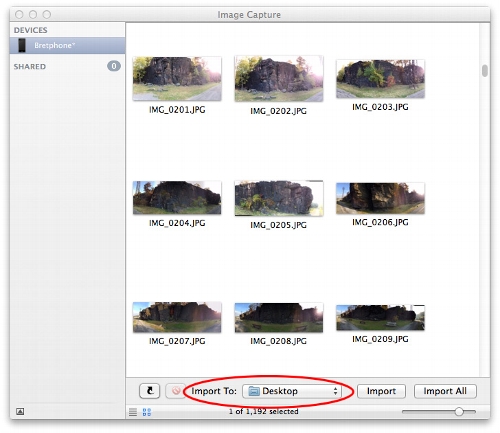Switch to list view
500x433 pixels.
tap(133, 412)
